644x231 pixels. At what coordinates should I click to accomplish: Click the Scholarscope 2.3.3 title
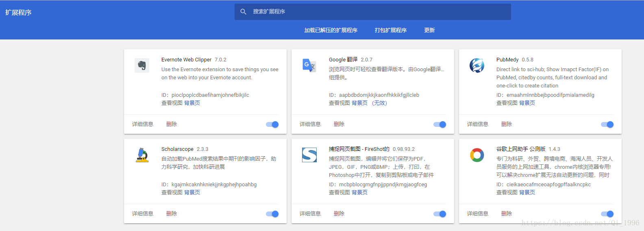coord(185,149)
